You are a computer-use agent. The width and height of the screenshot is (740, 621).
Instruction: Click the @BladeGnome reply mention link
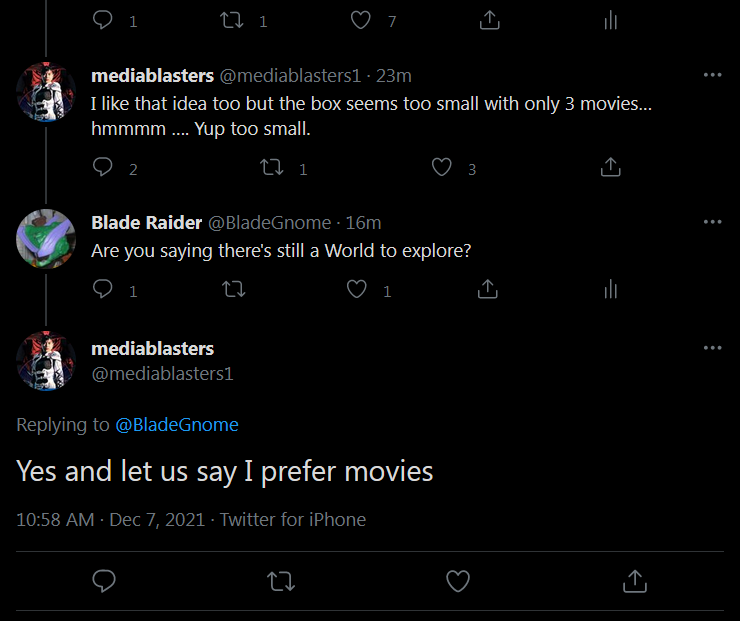(177, 425)
